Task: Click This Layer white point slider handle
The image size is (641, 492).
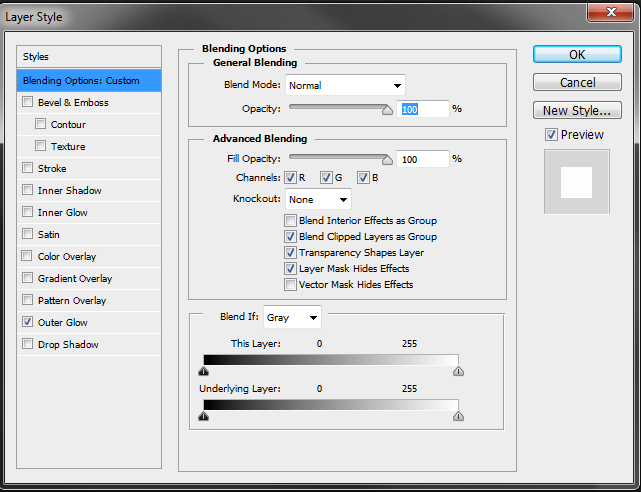Action: tap(458, 370)
